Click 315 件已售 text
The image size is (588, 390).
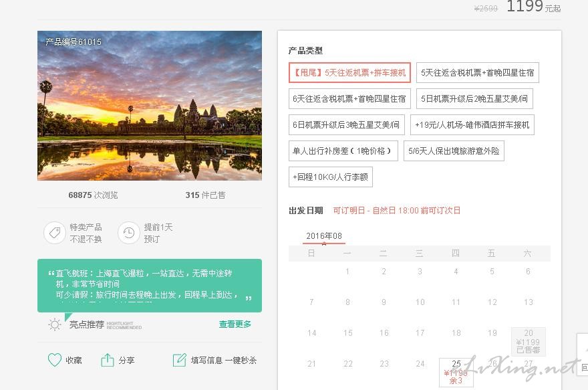pyautogui.click(x=206, y=195)
